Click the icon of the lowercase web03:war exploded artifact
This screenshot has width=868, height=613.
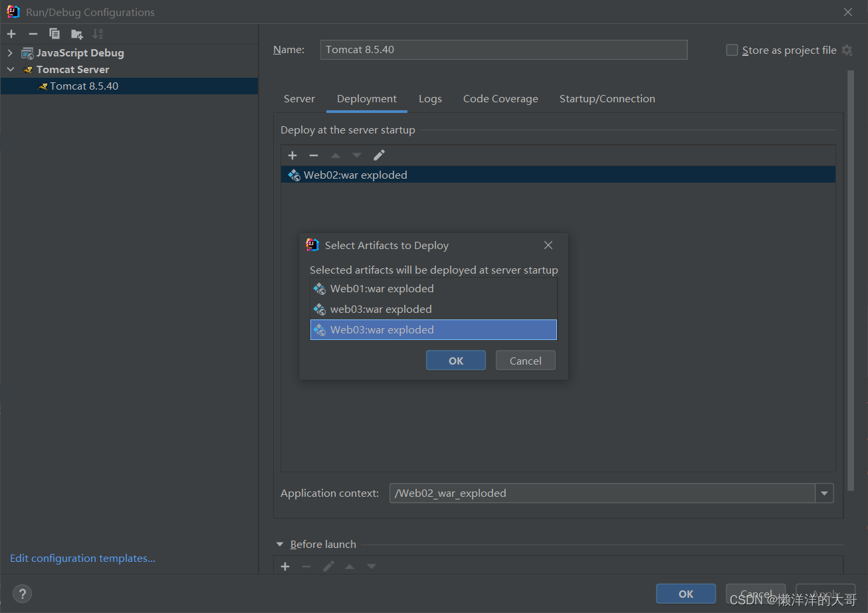click(x=320, y=309)
